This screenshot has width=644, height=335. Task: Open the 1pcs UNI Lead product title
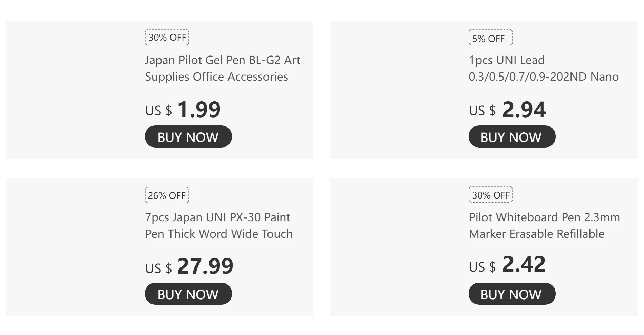point(543,68)
